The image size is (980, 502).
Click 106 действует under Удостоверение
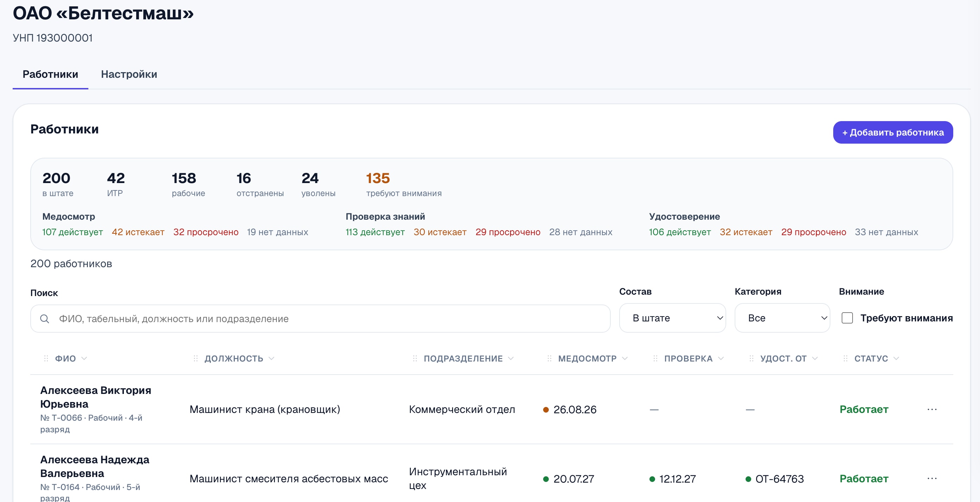680,232
